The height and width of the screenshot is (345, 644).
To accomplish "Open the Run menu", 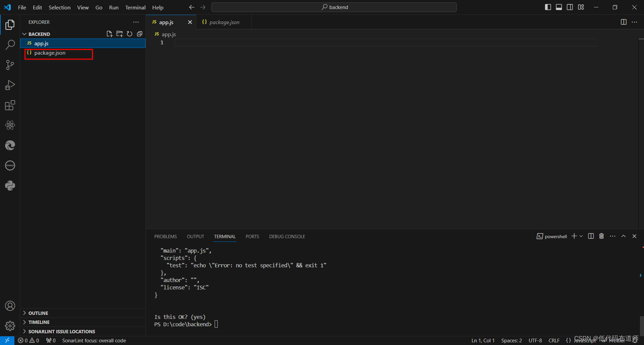I will pyautogui.click(x=114, y=7).
